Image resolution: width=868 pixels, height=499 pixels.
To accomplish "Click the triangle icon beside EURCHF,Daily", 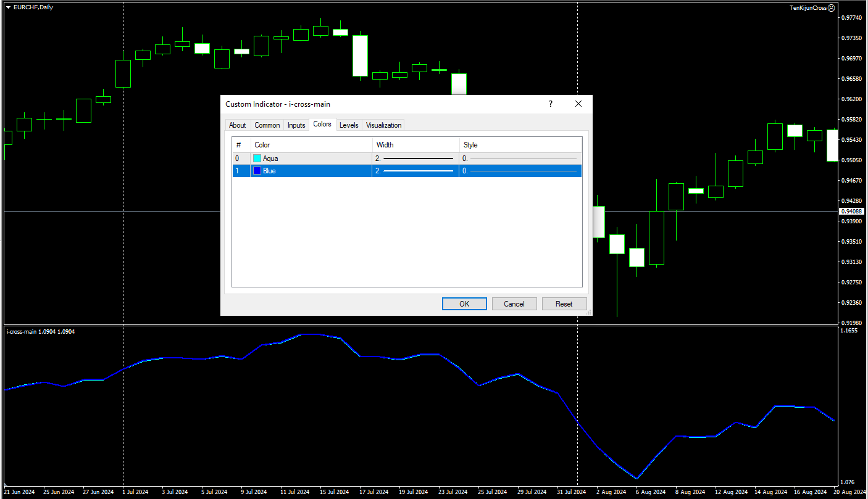I will [8, 7].
